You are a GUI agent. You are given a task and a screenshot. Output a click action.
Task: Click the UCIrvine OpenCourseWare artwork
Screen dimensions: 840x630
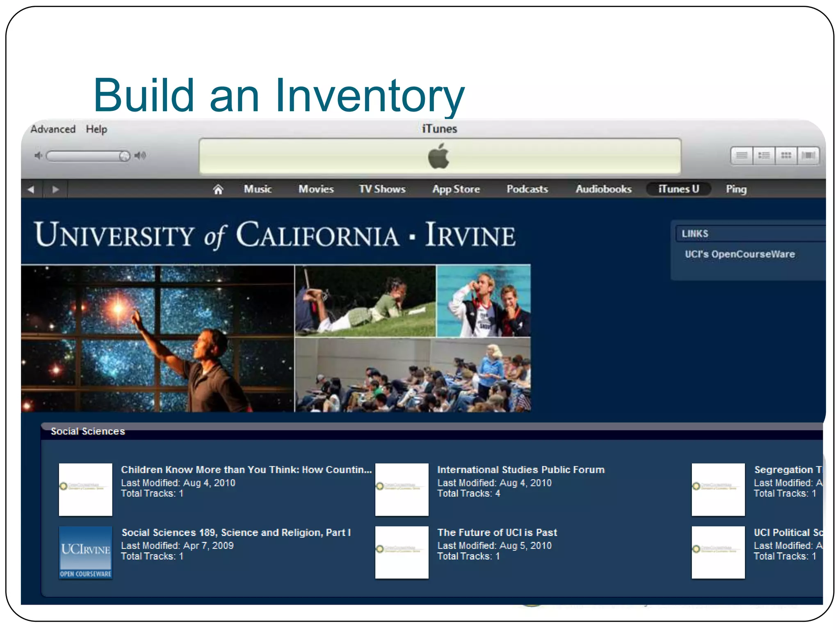coord(85,552)
